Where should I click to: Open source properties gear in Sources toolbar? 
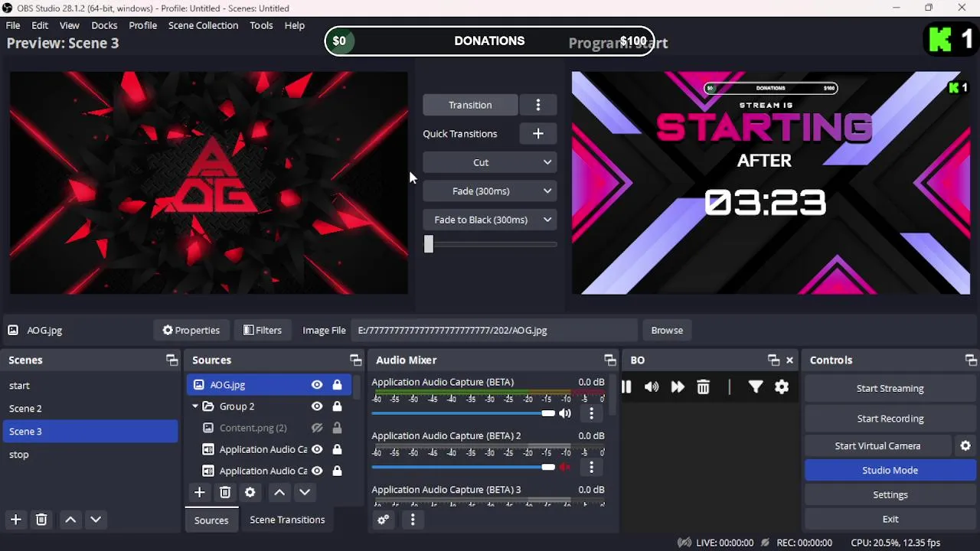coord(250,492)
